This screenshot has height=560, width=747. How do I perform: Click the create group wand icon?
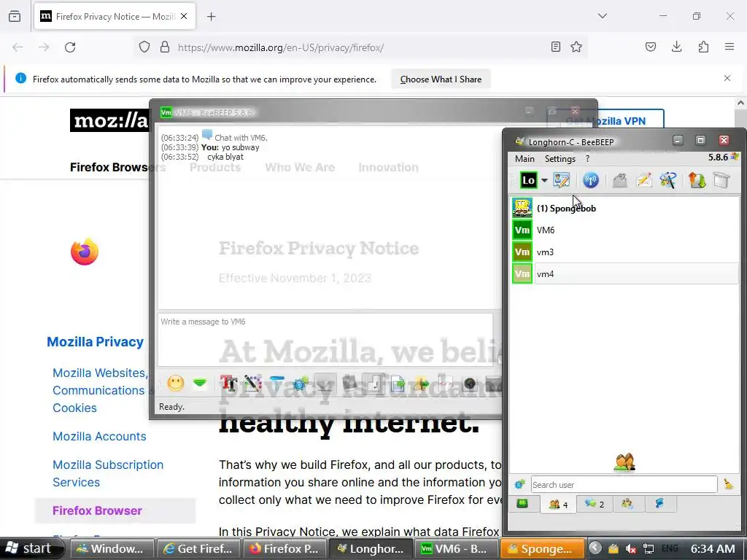(668, 181)
